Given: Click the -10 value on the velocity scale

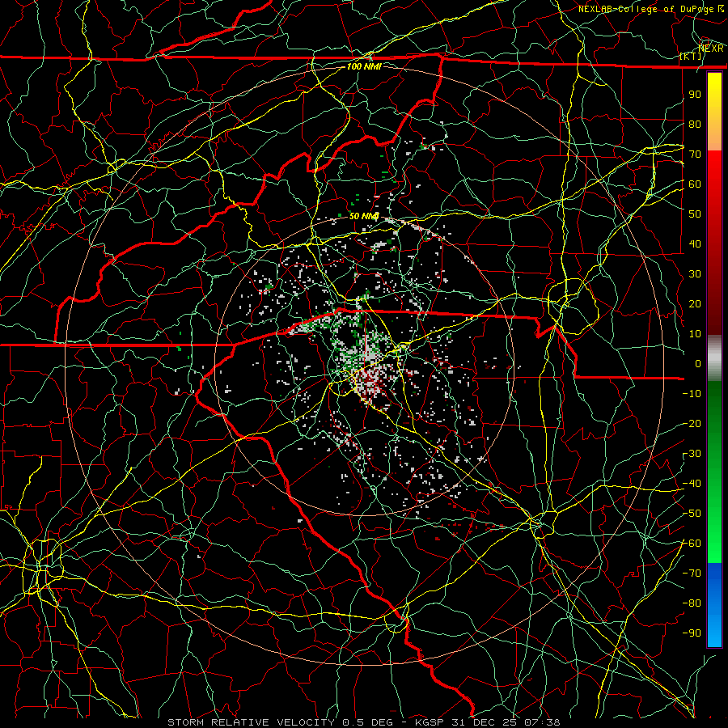Looking at the screenshot, I should pyautogui.click(x=692, y=394).
